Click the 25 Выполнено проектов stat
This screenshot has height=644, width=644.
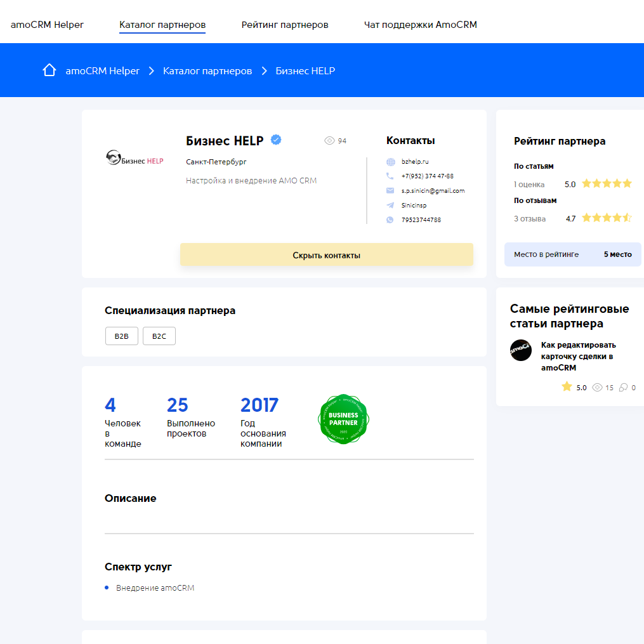click(x=191, y=417)
